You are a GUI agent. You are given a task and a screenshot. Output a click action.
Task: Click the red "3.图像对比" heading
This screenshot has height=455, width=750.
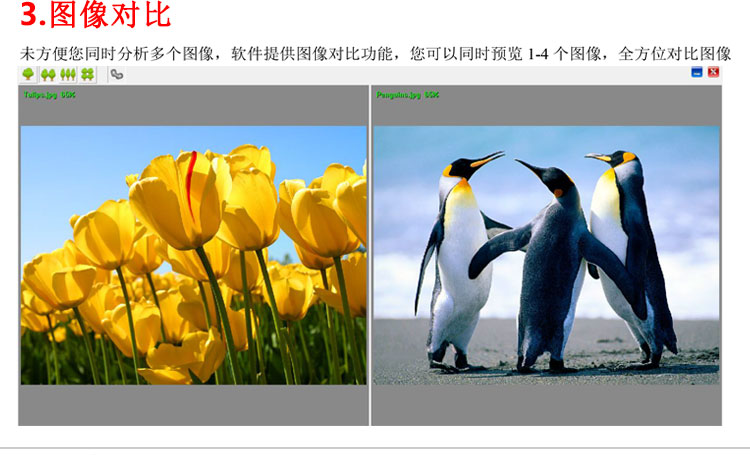pyautogui.click(x=96, y=17)
